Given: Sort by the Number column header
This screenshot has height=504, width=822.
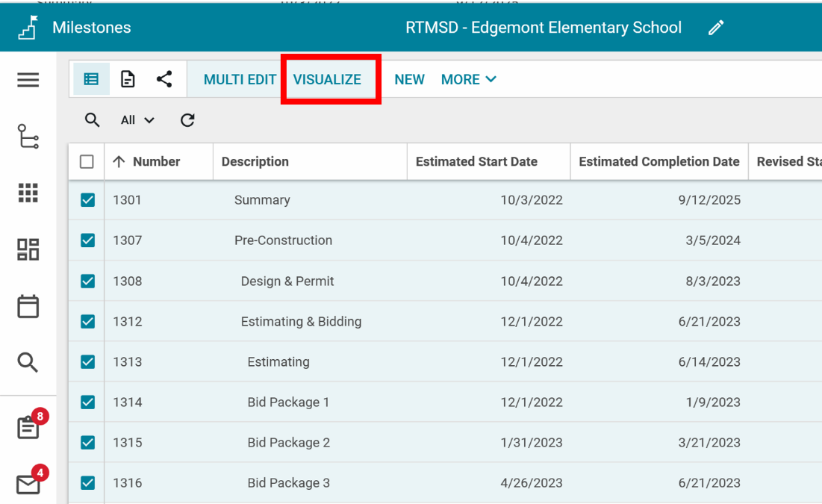Looking at the screenshot, I should pyautogui.click(x=156, y=161).
